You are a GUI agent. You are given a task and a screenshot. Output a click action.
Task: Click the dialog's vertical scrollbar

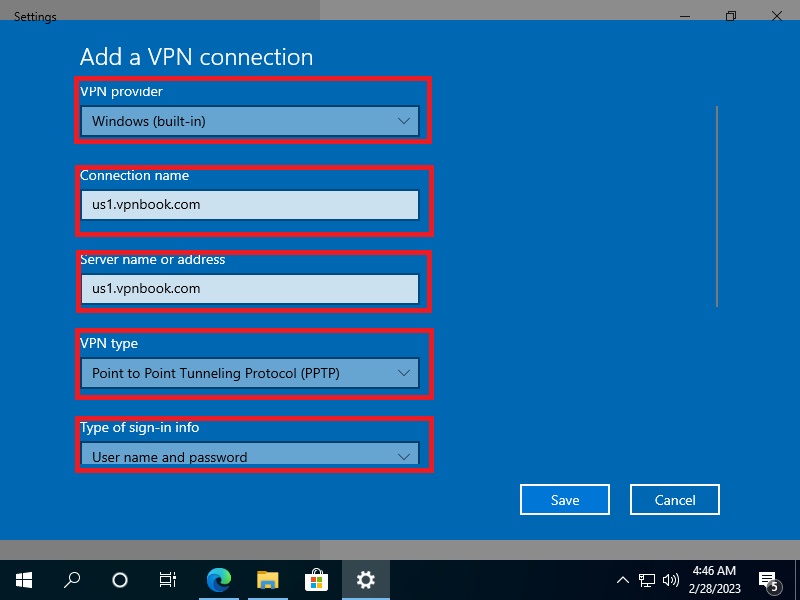click(x=717, y=205)
